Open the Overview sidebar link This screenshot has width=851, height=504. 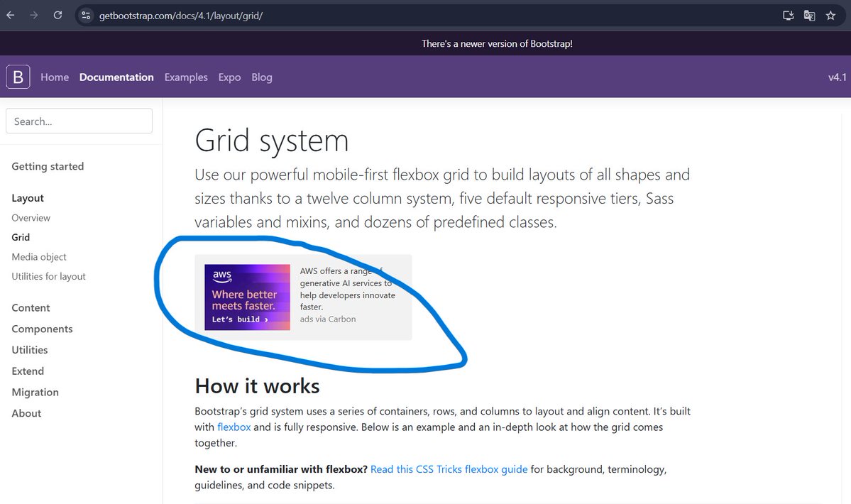click(x=31, y=217)
